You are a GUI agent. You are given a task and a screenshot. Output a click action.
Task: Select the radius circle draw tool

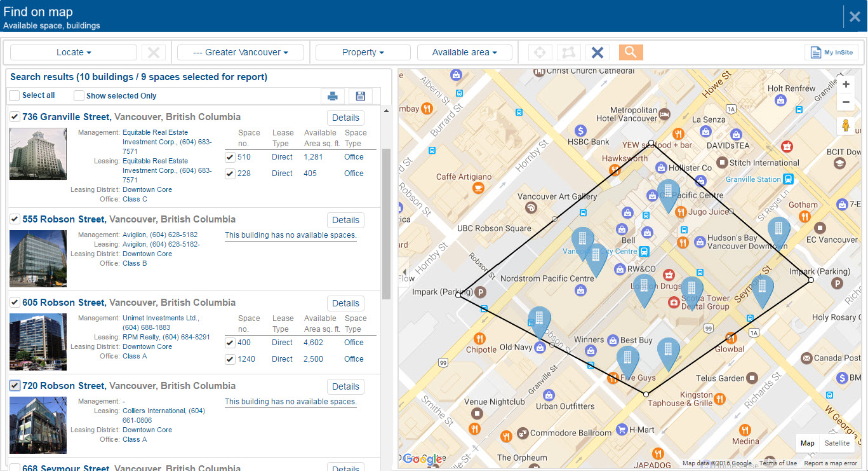tap(540, 52)
